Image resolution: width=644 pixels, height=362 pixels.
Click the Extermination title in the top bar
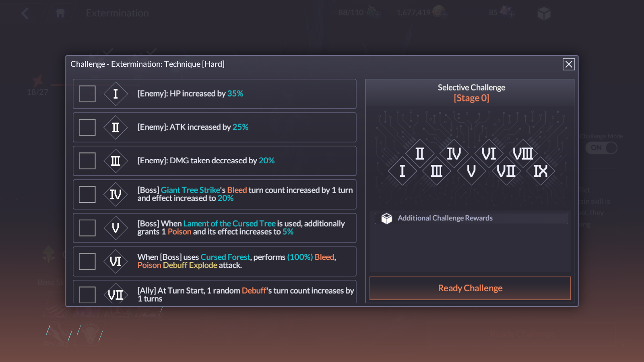pos(118,13)
